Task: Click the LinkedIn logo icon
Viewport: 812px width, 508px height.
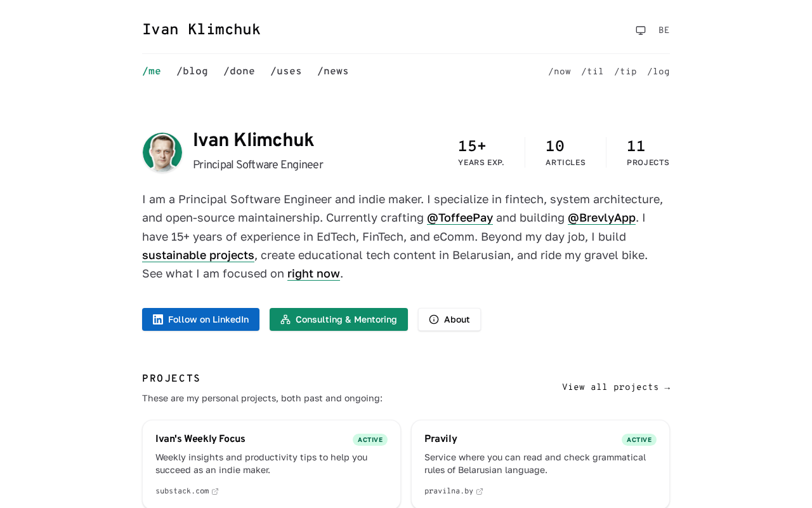Action: [158, 319]
